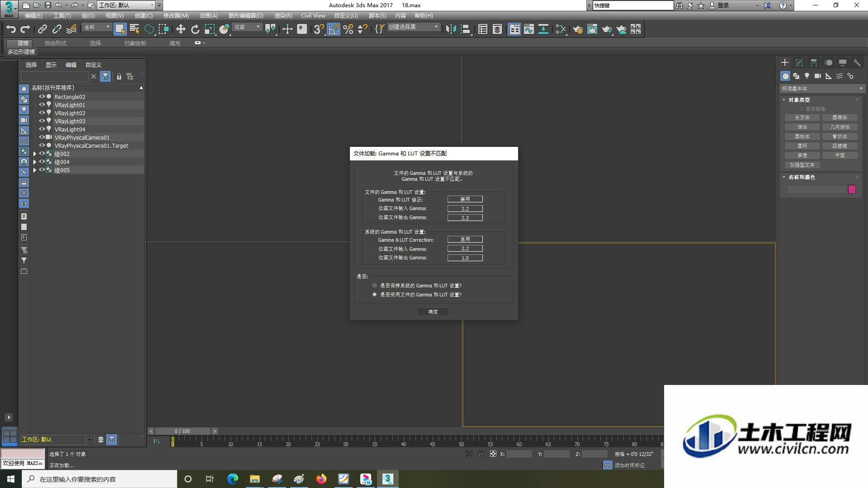
Task: Open Microsoft Edge from the taskbar
Action: pos(233,479)
